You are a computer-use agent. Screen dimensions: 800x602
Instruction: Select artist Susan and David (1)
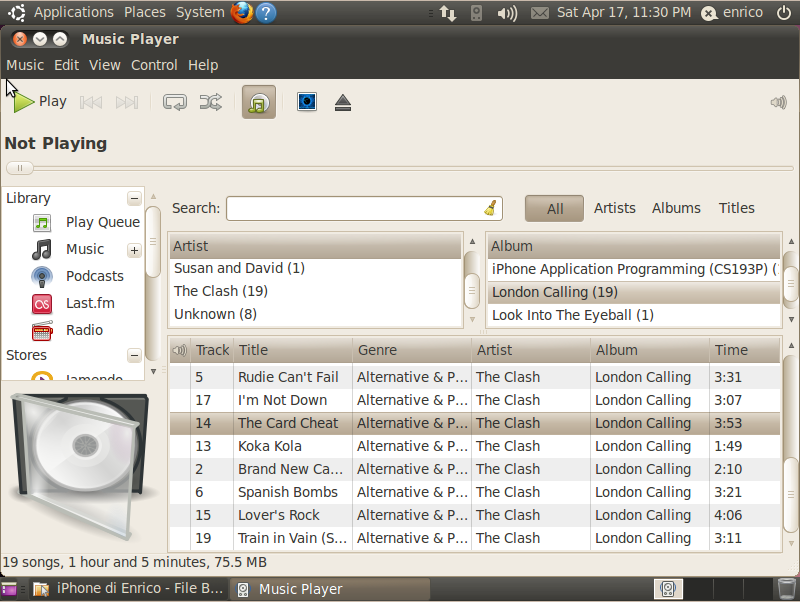pyautogui.click(x=316, y=268)
